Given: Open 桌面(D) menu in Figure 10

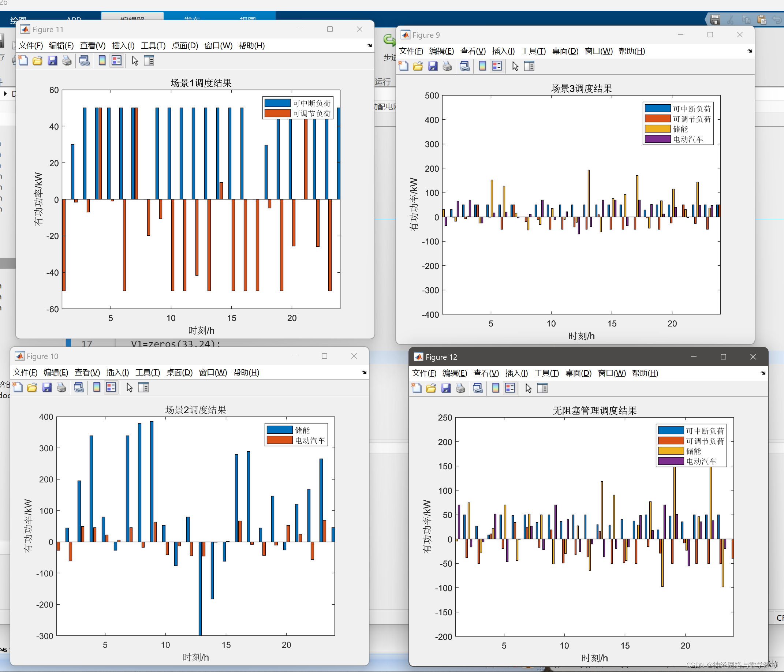Looking at the screenshot, I should coord(180,373).
